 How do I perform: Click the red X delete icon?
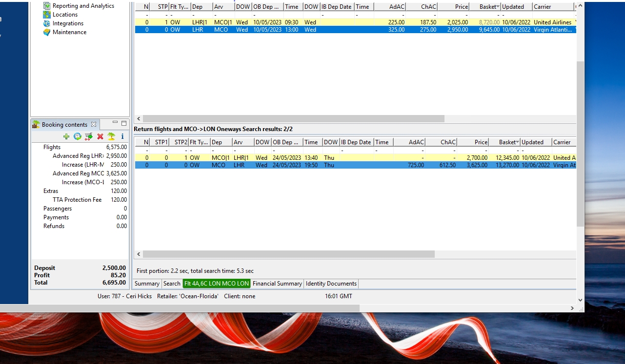click(x=100, y=136)
